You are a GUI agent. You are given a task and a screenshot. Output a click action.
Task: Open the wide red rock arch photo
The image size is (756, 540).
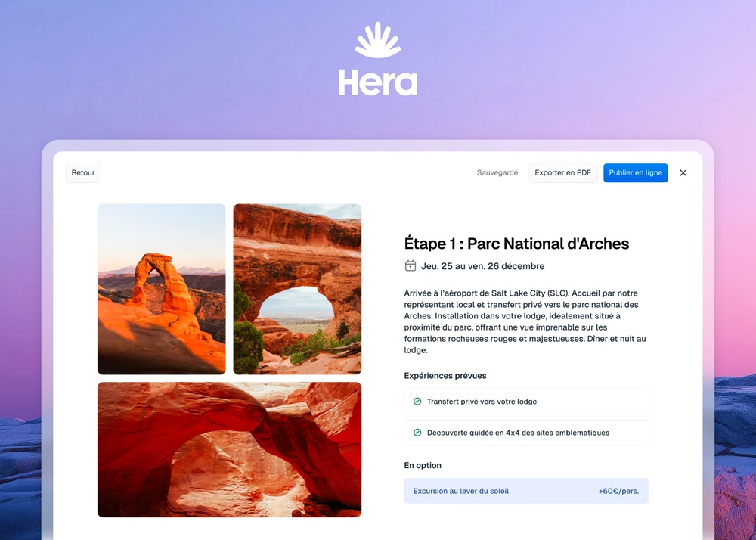click(x=230, y=449)
